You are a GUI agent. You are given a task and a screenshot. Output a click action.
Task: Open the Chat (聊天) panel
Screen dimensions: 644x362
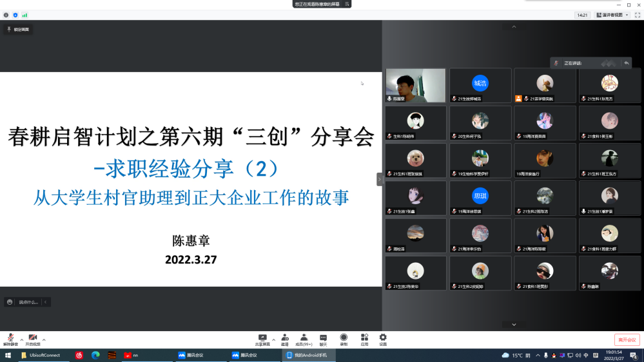323,338
